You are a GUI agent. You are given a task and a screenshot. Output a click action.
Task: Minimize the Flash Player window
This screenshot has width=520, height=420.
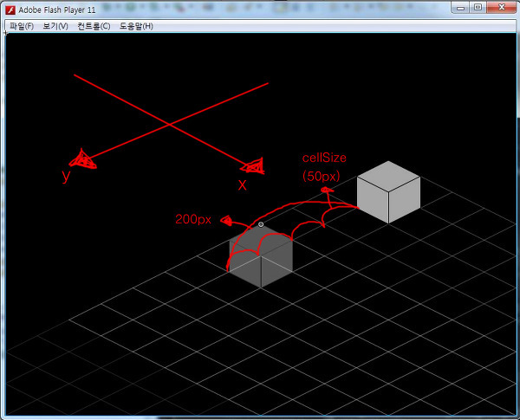[460, 7]
